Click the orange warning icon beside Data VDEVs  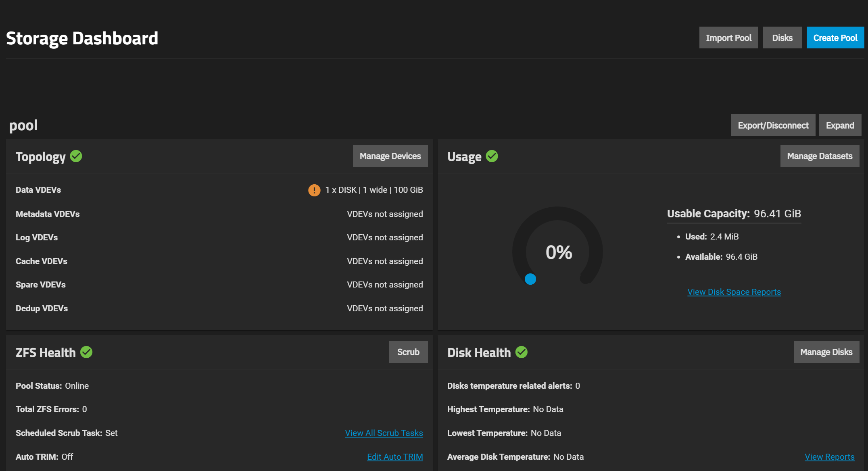(x=314, y=190)
